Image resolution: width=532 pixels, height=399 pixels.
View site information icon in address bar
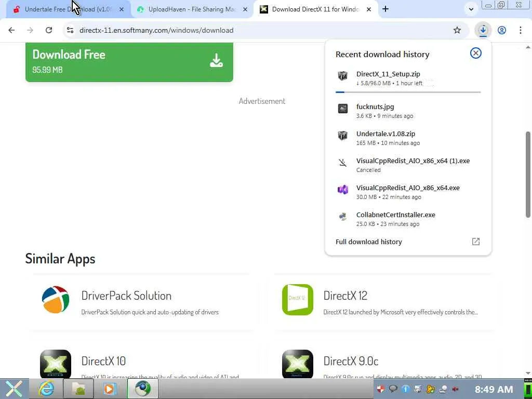70,30
